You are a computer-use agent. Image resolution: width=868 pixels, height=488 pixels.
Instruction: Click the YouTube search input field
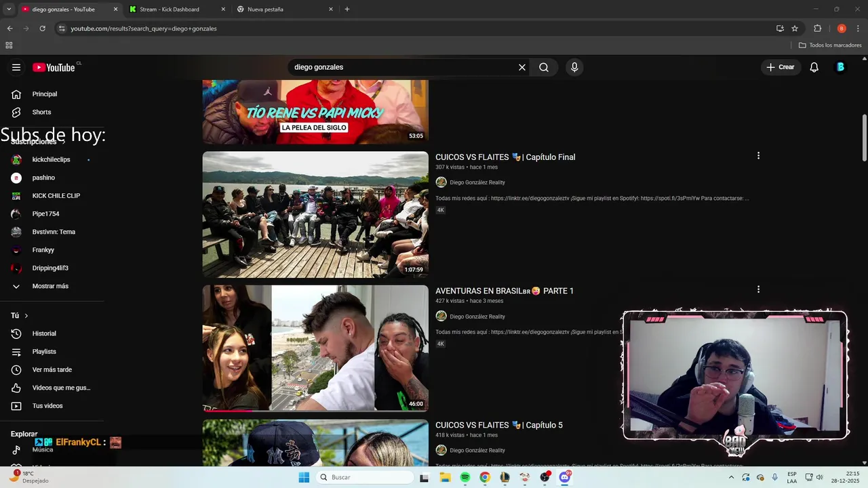[403, 67]
